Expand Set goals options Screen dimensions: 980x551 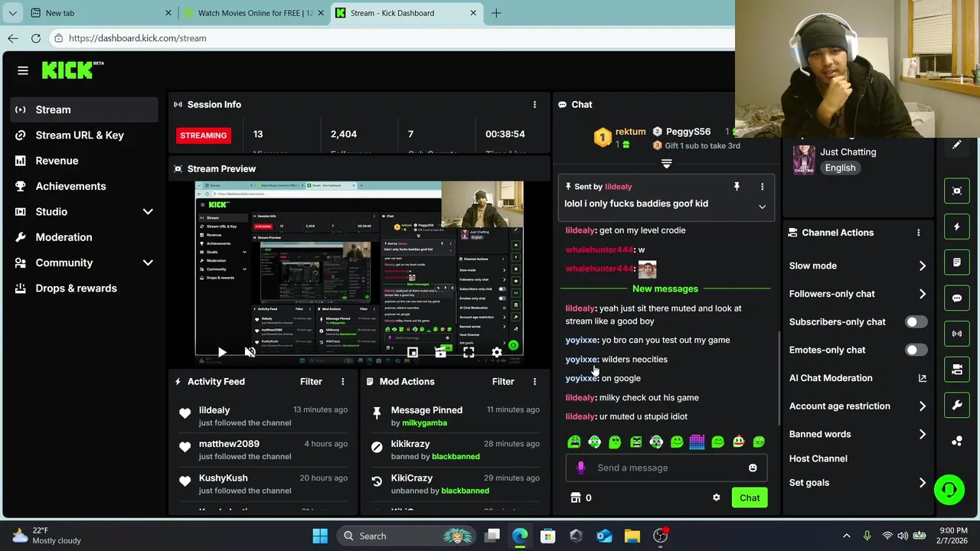922,483
